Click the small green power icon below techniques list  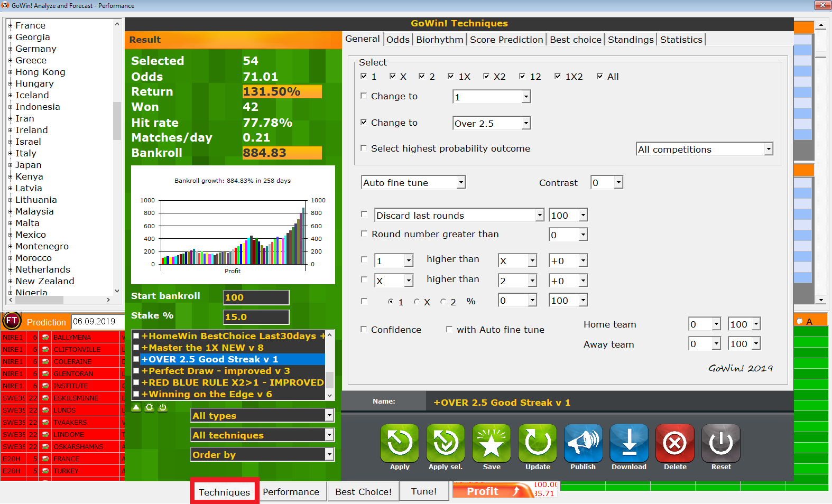pos(163,407)
